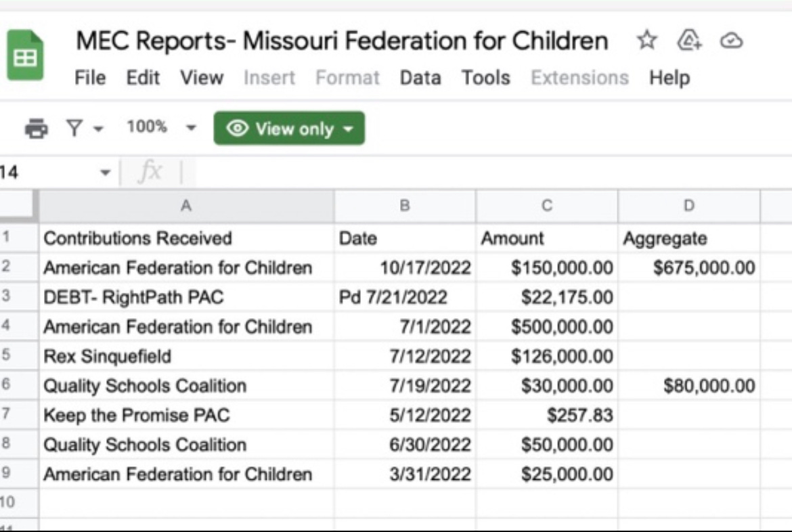Select the 10/17/2022 date cell
This screenshot has width=792, height=532.
tap(405, 267)
